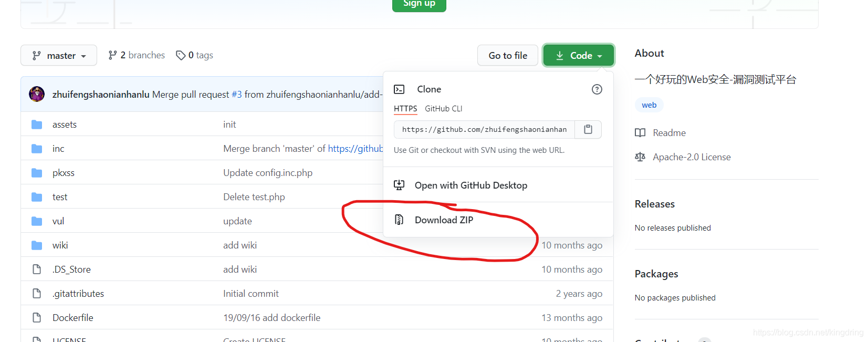Click the file icon for .DS_Store
This screenshot has width=868, height=342.
point(37,270)
